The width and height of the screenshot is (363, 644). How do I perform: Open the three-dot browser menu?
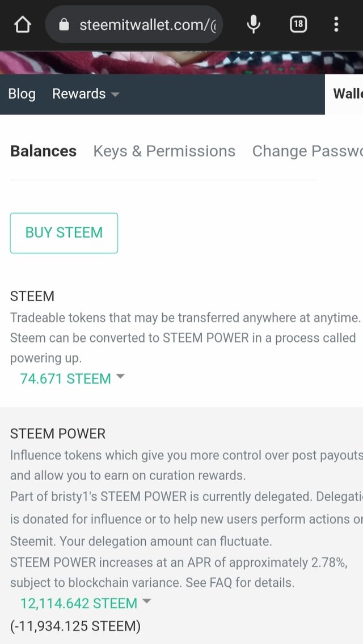[336, 24]
